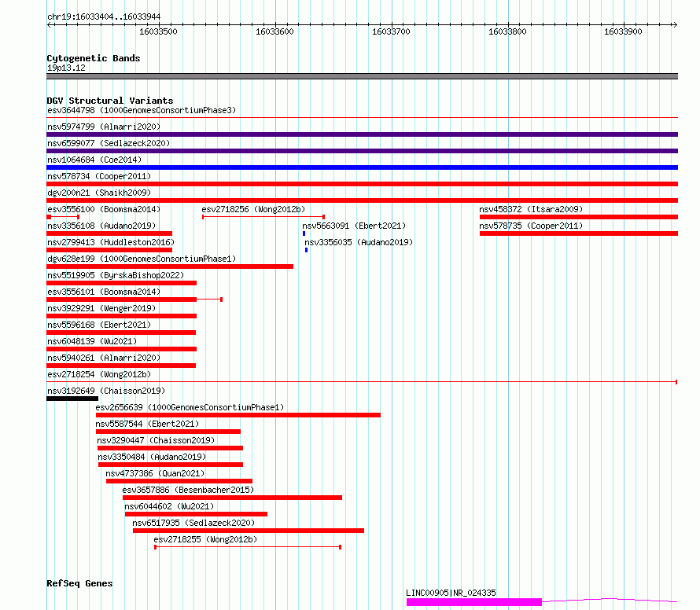The image size is (700, 610).
Task: Open nsv578735 (Cooper2011) label on the right
Action: (531, 226)
